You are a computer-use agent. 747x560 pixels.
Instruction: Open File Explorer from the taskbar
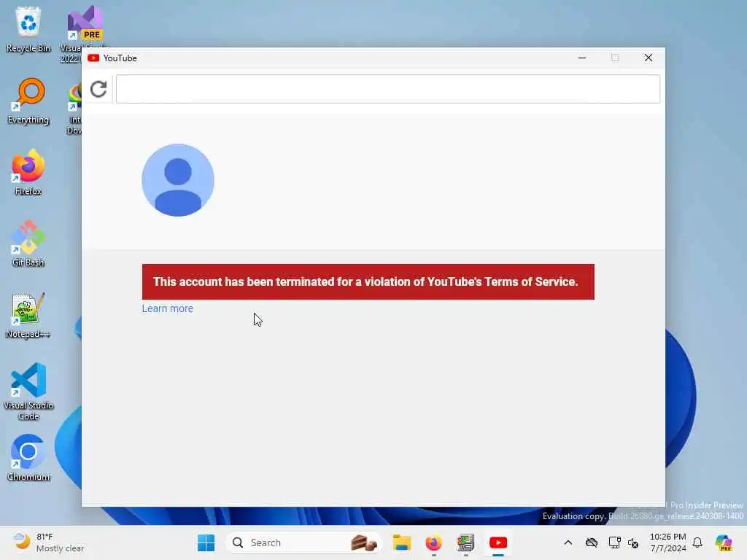[x=402, y=542]
